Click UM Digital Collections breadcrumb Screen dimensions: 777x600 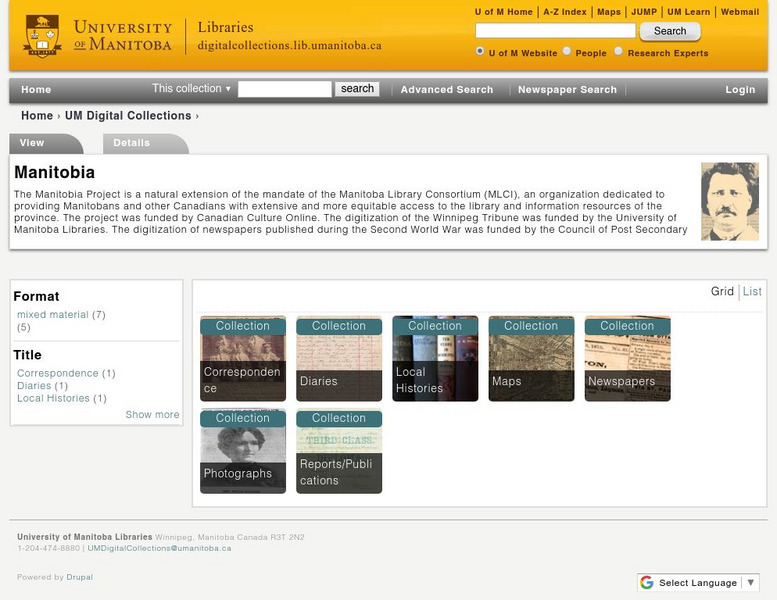128,115
